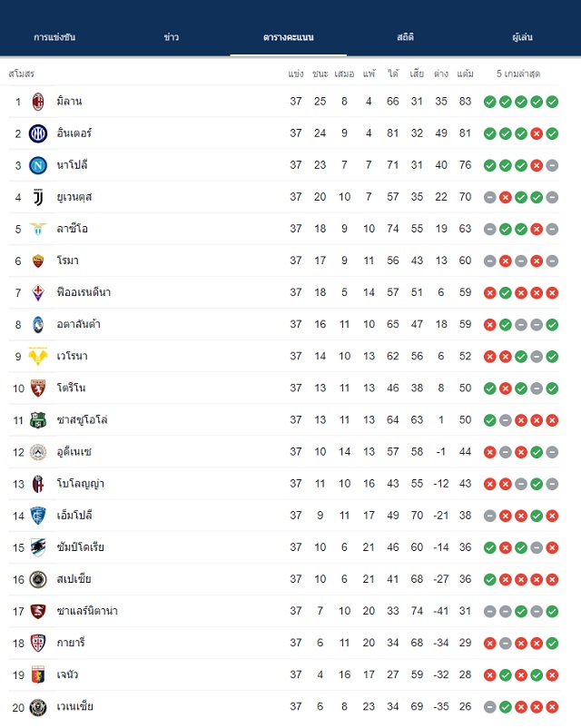This screenshot has width=581, height=728.
Task: Open the ลาซิโอ team link
Action: click(x=72, y=229)
